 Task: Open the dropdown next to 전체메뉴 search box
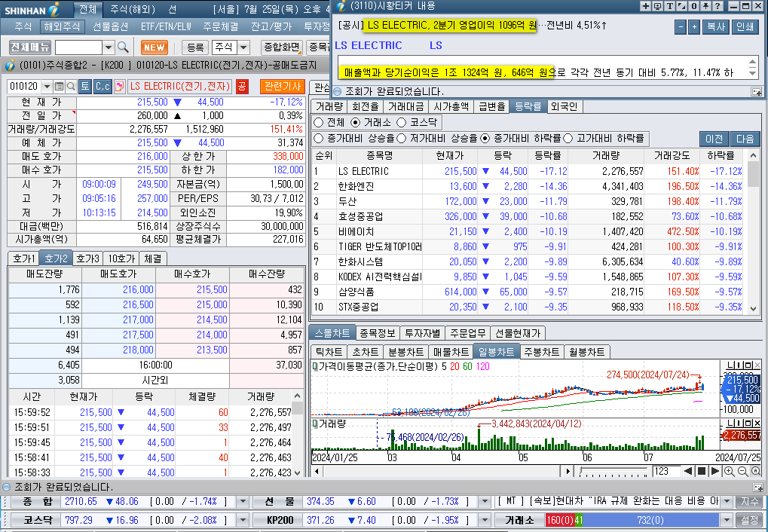pyautogui.click(x=109, y=47)
